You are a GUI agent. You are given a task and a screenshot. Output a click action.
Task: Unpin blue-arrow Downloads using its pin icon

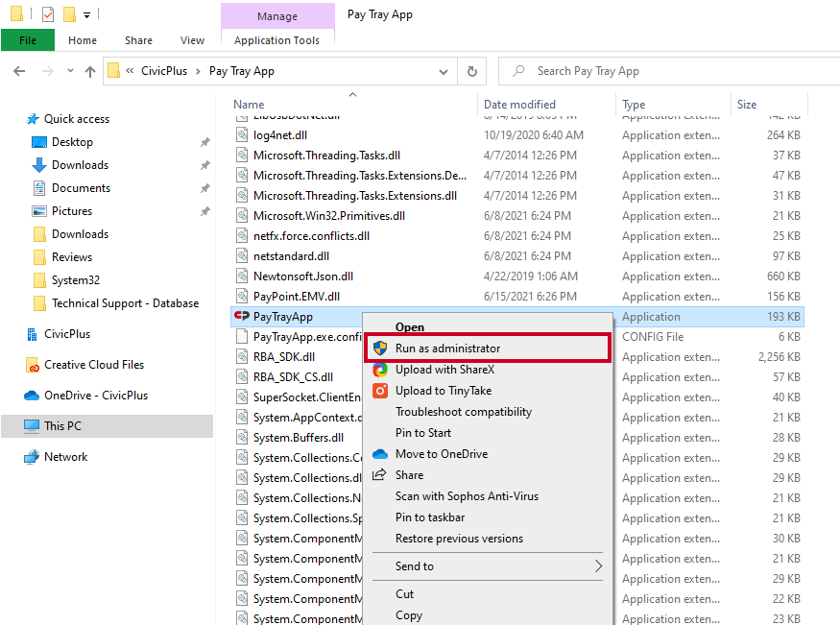(204, 165)
